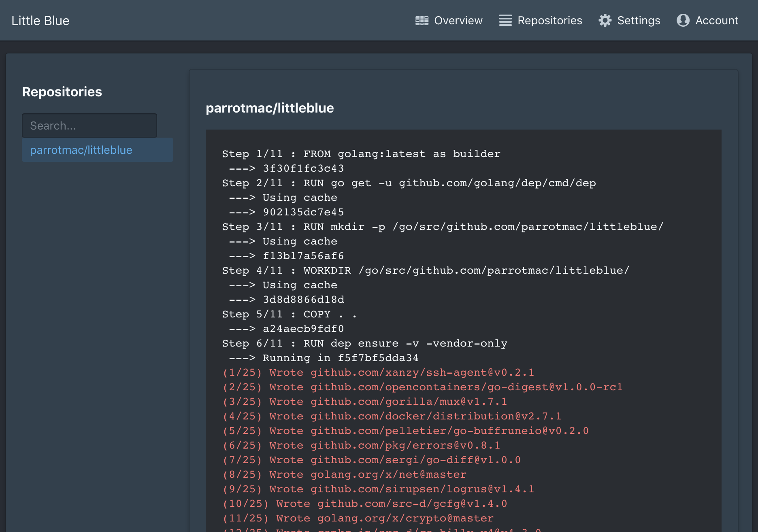Click log line 'Step 5/11 : COPY . .'
Viewport: 758px width, 532px height.
pyautogui.click(x=290, y=314)
